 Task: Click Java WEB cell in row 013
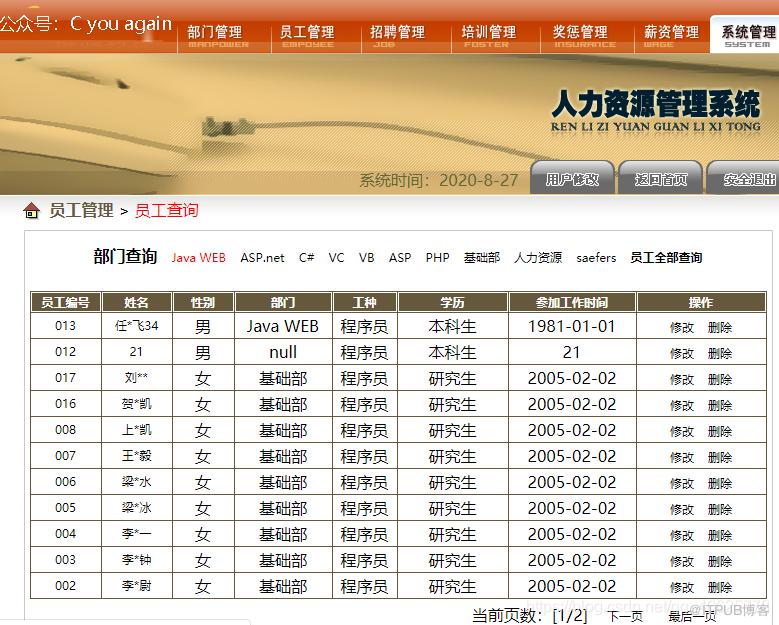283,326
